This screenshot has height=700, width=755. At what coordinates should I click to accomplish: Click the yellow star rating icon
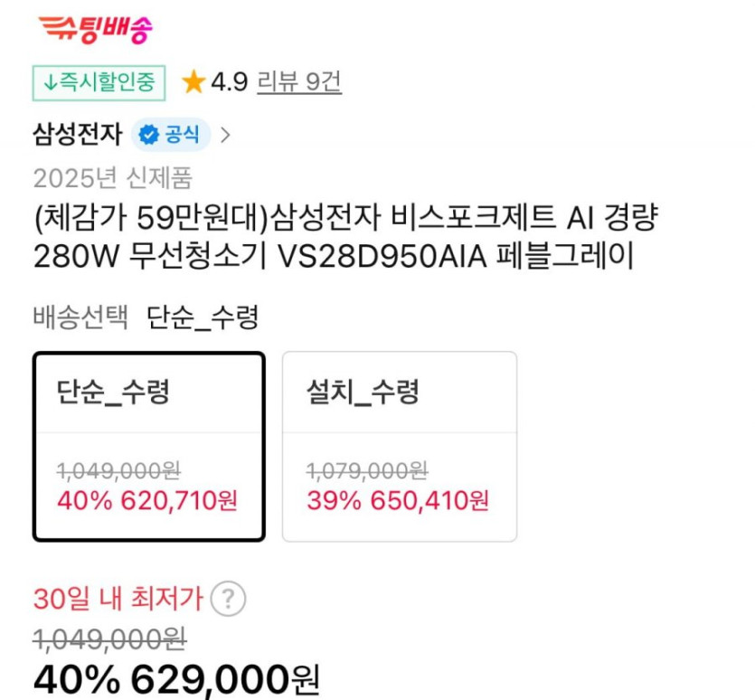tap(193, 83)
